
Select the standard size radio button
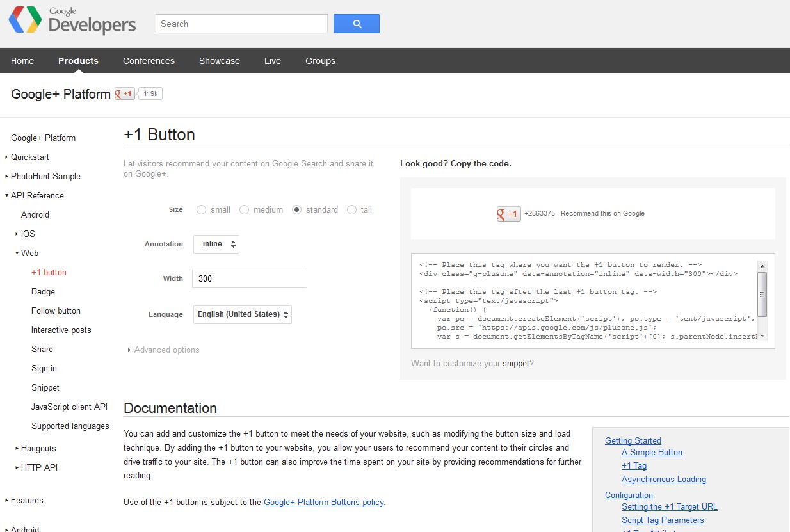(x=296, y=210)
